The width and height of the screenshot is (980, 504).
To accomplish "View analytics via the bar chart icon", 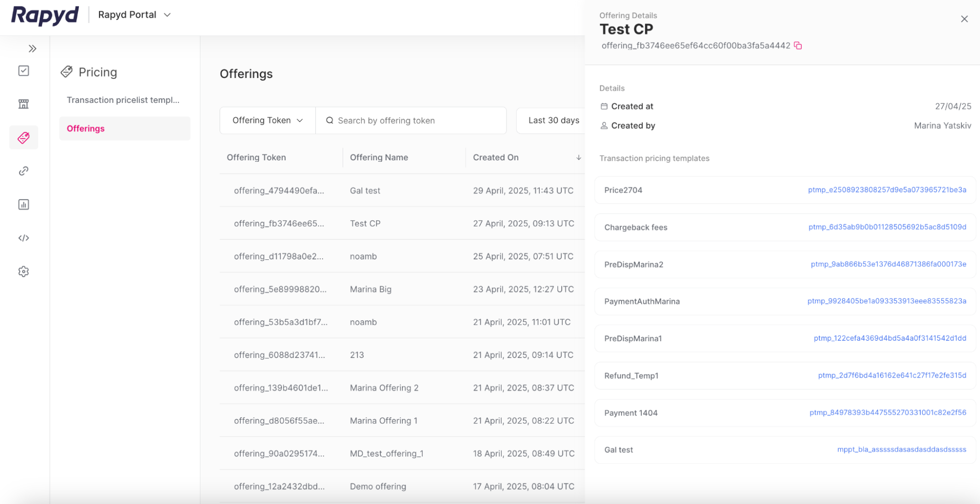I will click(23, 204).
